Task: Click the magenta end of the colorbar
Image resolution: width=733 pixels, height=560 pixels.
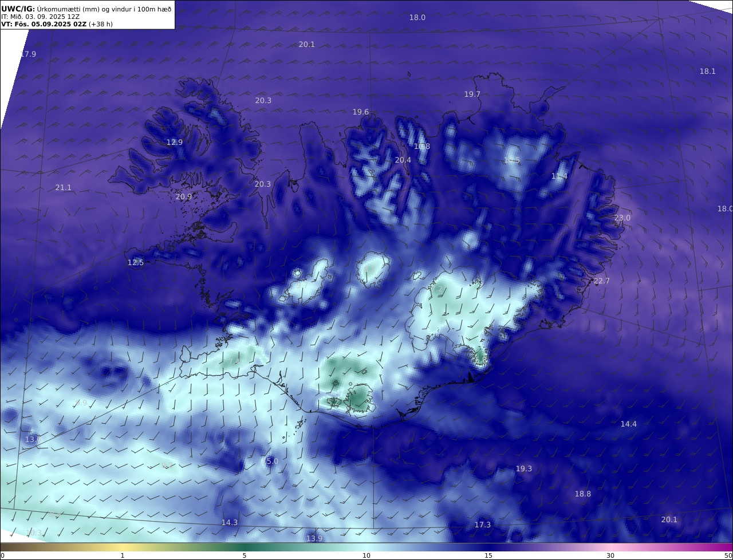Action: 723,547
